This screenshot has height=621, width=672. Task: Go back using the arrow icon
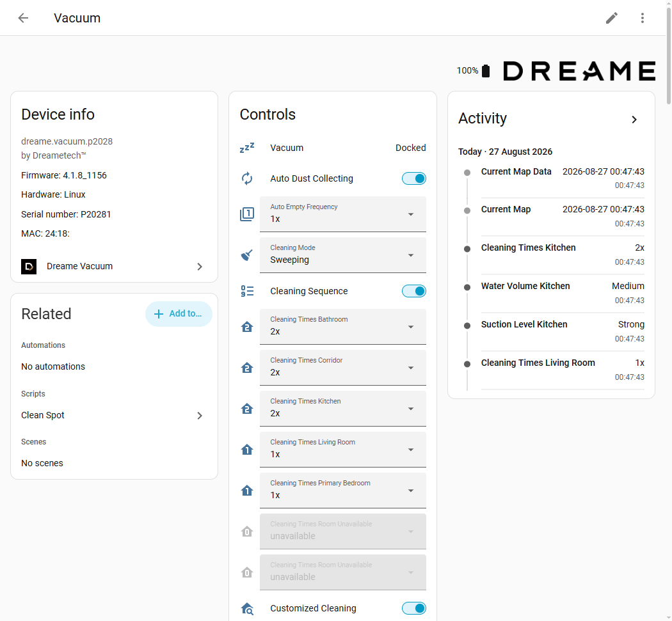click(23, 18)
